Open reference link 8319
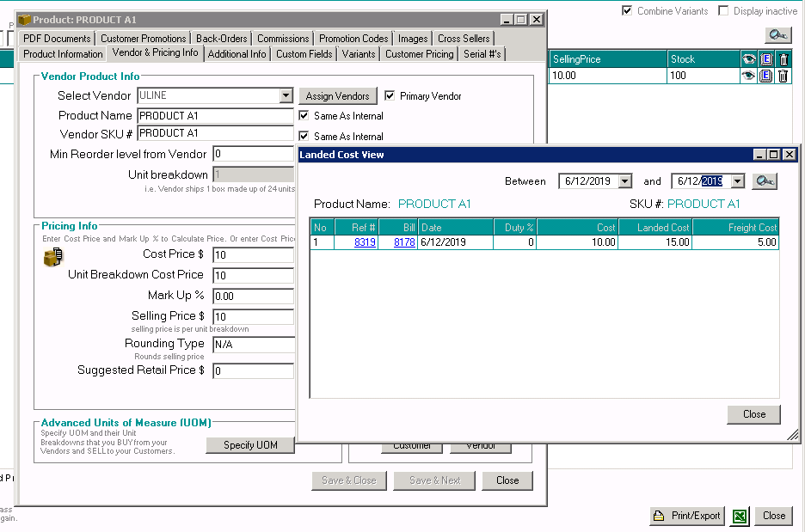Screen dimensions: 805x532 tap(365, 242)
